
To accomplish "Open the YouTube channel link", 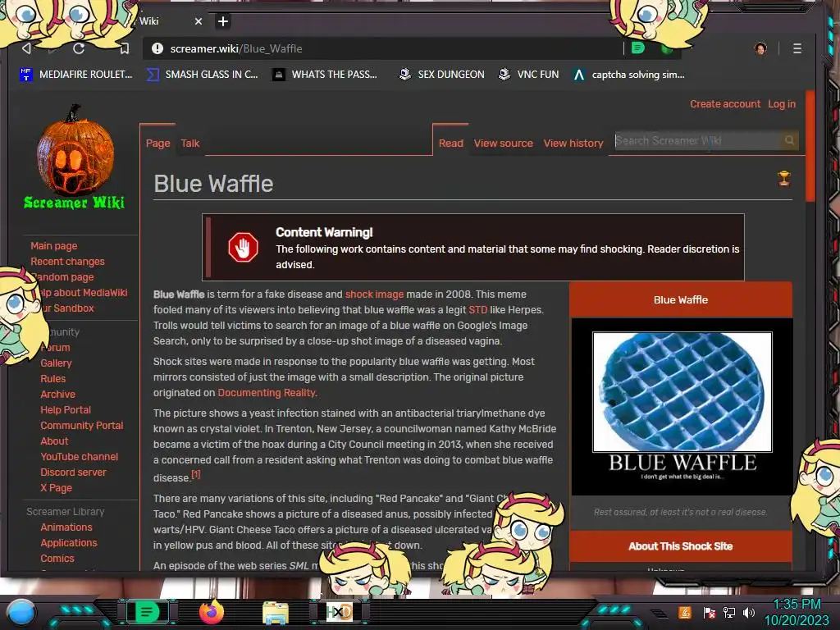I will coord(79,456).
